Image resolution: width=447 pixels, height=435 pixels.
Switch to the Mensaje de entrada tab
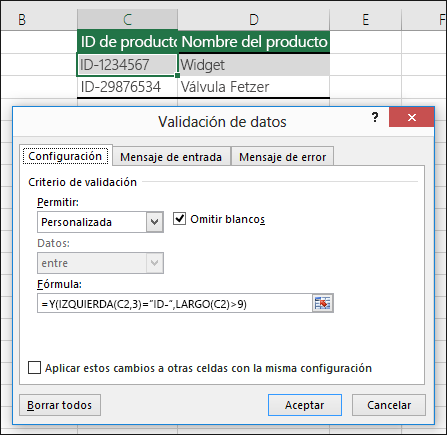click(x=171, y=157)
